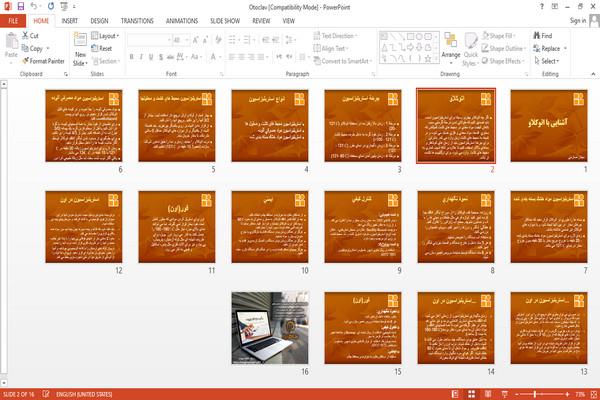Clear all formatting button
Viewport: 600px width, 400px height.
coord(218,40)
